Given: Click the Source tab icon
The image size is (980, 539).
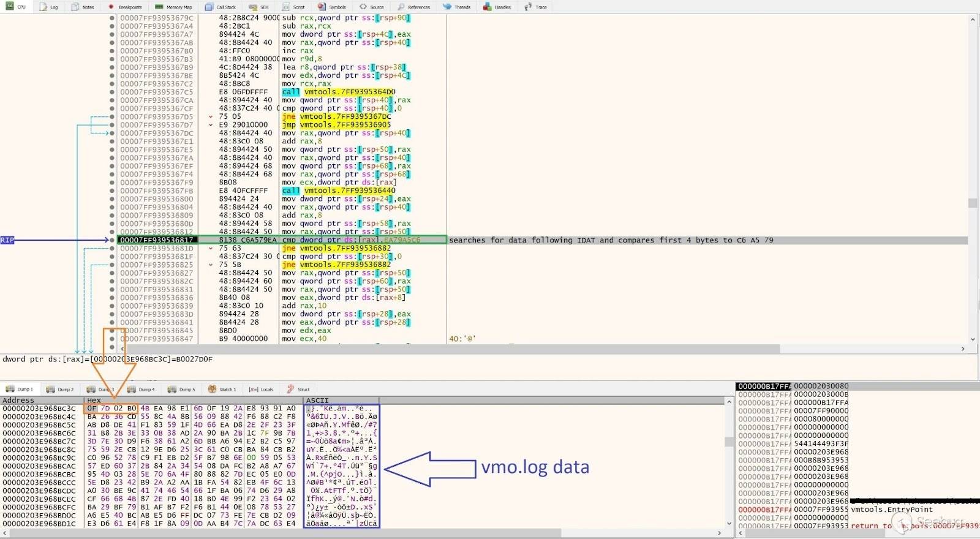Looking at the screenshot, I should pyautogui.click(x=363, y=7).
